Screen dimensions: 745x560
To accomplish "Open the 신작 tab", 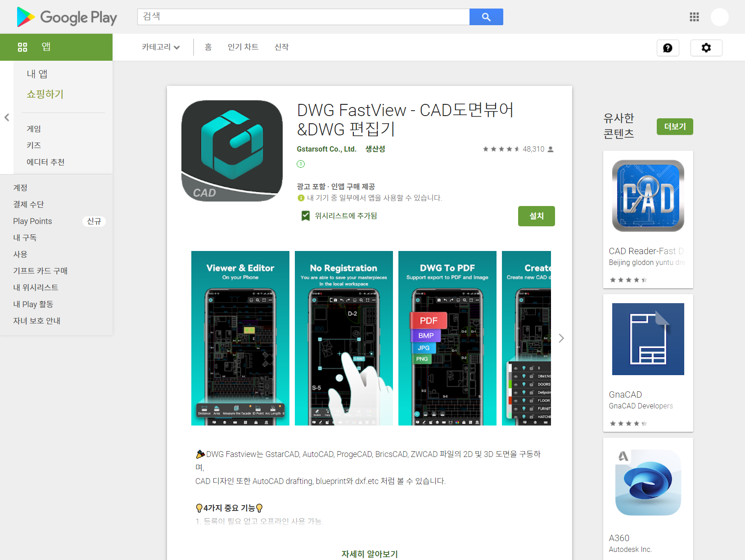I will click(x=282, y=47).
